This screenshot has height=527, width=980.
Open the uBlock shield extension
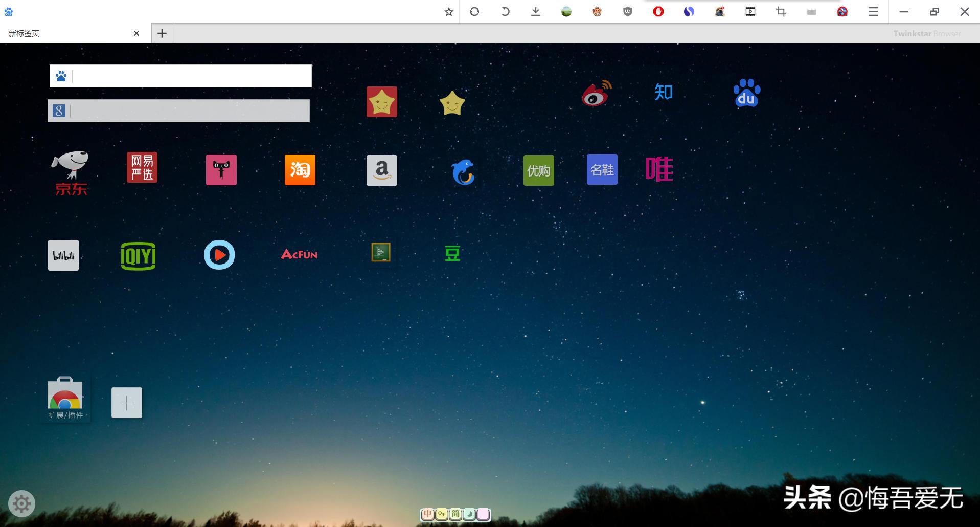pos(628,11)
